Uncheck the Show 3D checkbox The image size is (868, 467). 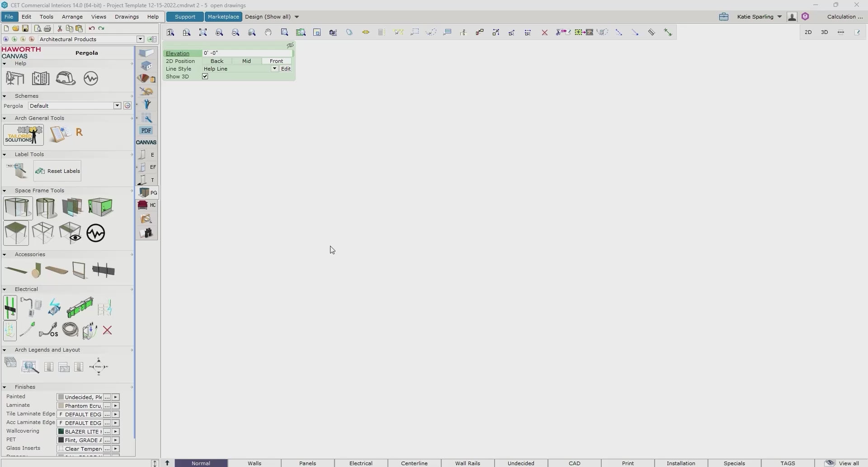pyautogui.click(x=205, y=76)
